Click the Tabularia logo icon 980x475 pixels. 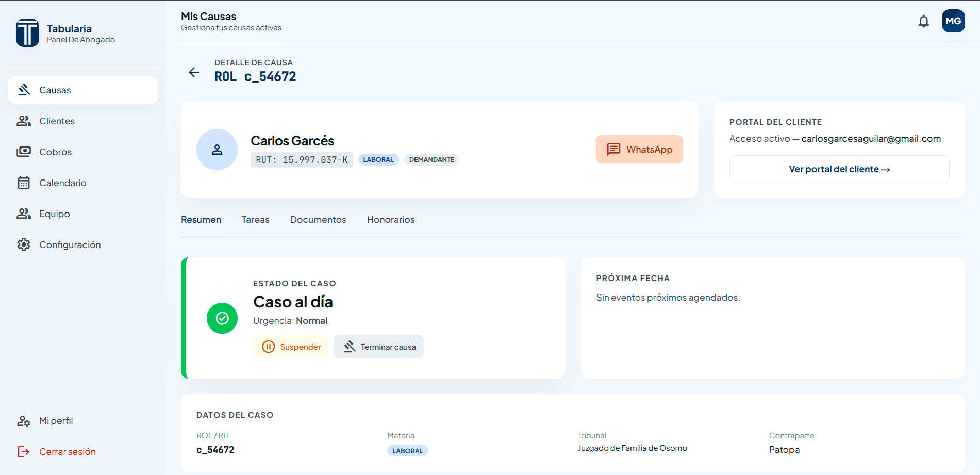point(27,33)
